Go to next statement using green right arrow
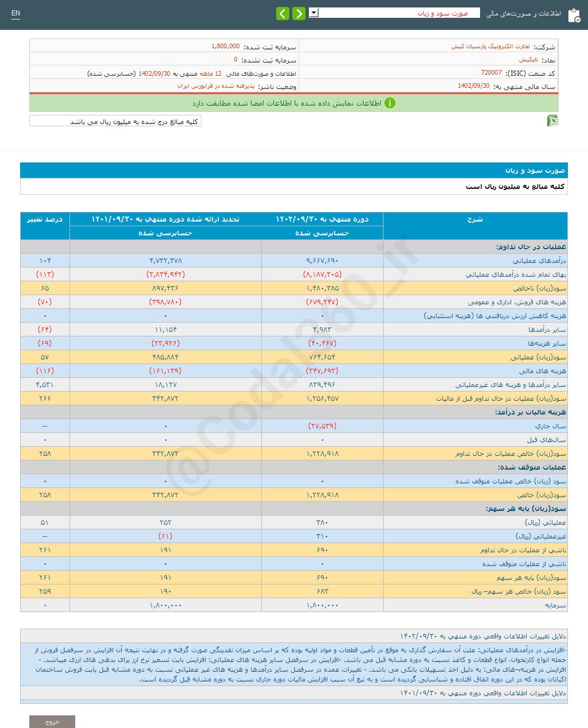The height and width of the screenshot is (728, 588). click(x=298, y=13)
